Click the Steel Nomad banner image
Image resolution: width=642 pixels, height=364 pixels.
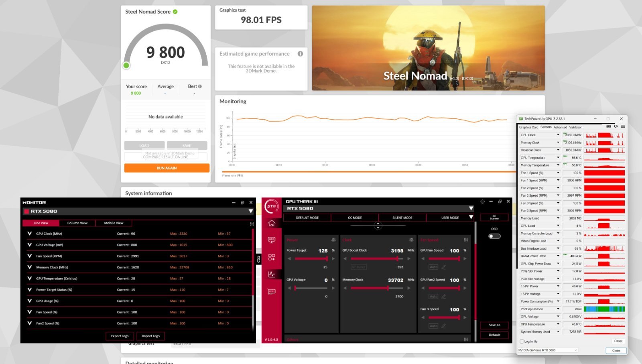(428, 48)
